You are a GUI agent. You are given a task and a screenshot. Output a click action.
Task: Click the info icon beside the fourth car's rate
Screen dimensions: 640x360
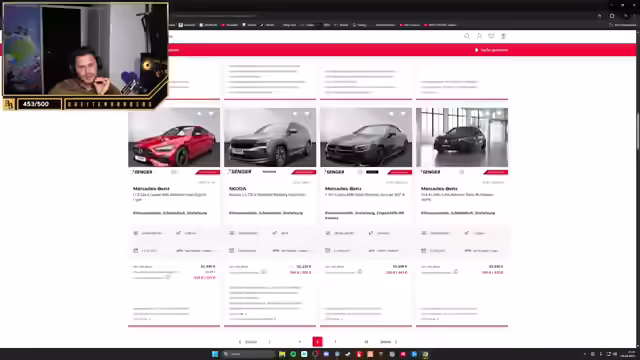(x=456, y=271)
